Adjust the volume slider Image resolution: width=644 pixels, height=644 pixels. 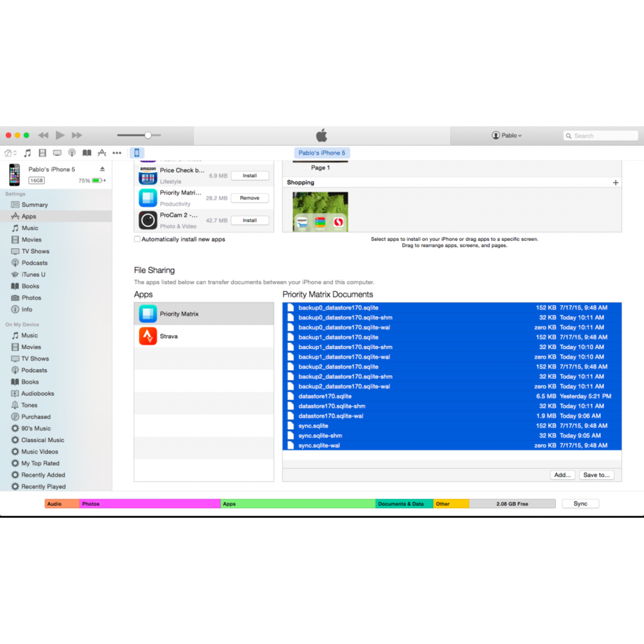pos(148,135)
